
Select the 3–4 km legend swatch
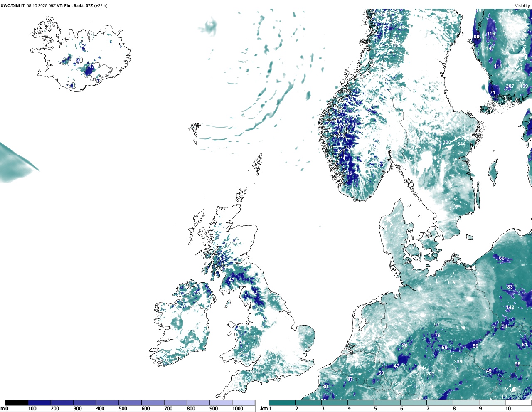[x=334, y=402]
